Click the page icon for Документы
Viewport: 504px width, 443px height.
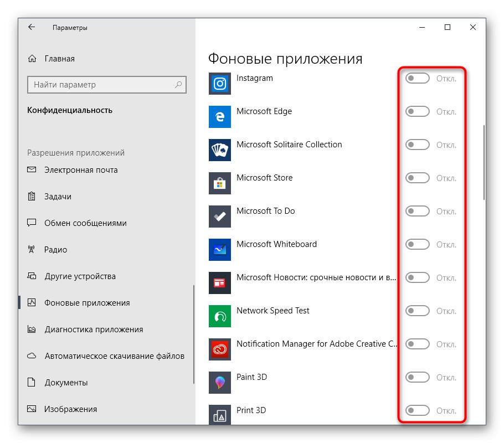(x=31, y=382)
